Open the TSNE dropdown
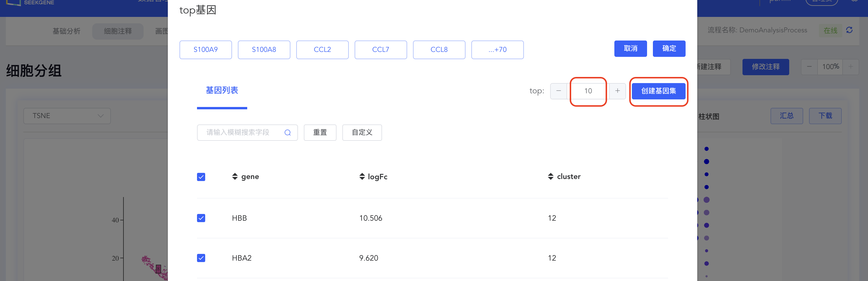 coord(67,116)
